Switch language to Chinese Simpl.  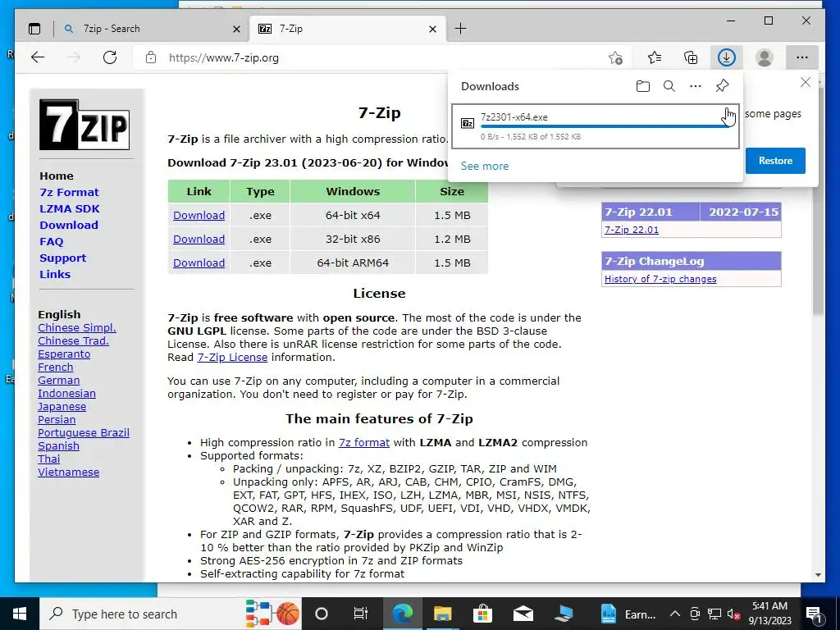76,328
